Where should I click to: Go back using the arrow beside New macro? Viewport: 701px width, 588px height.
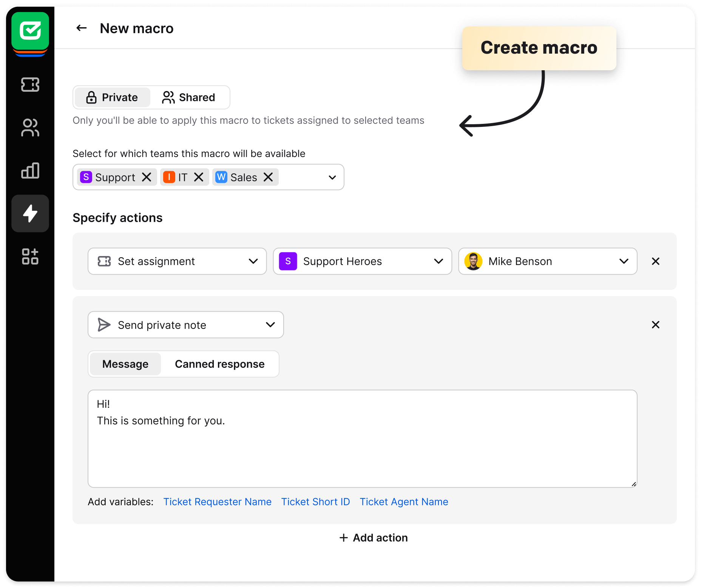pos(81,28)
